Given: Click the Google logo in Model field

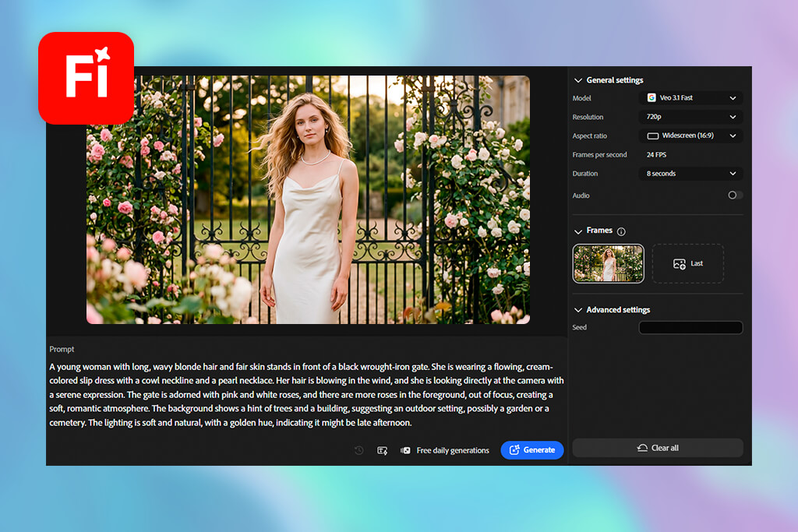Looking at the screenshot, I should [x=651, y=97].
